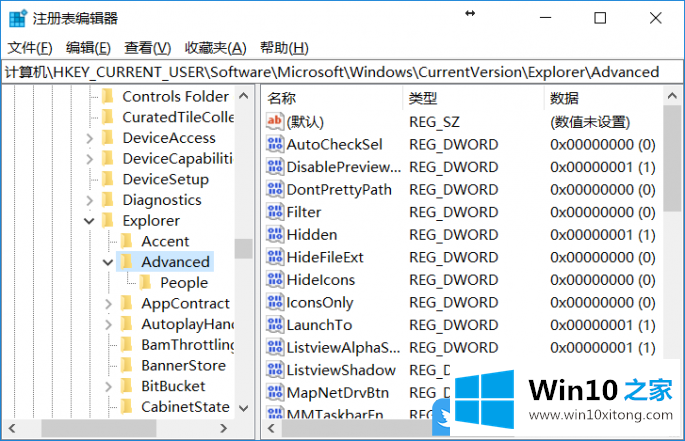Image resolution: width=685 pixels, height=441 pixels.
Task: Click the (数值未设置) data cell
Action: (x=590, y=122)
